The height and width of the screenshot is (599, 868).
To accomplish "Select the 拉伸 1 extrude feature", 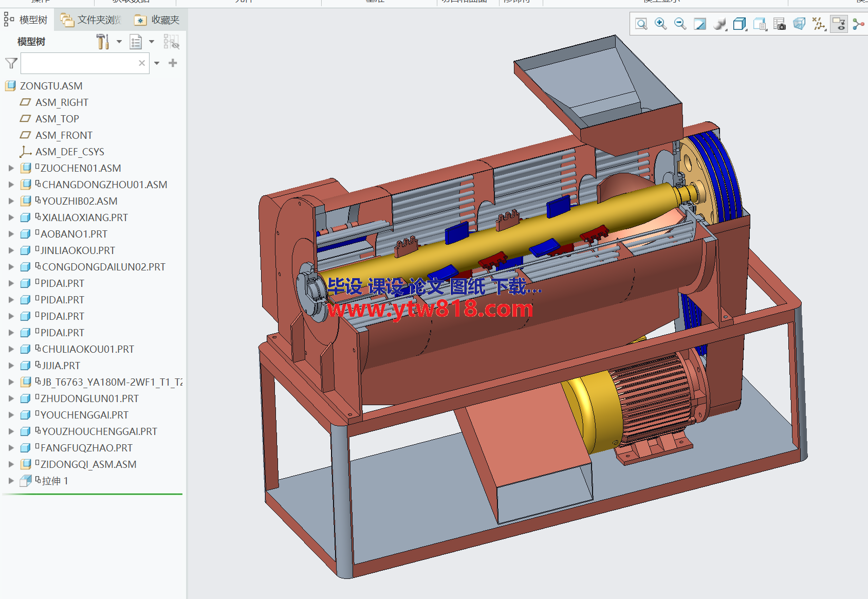I will 54,481.
